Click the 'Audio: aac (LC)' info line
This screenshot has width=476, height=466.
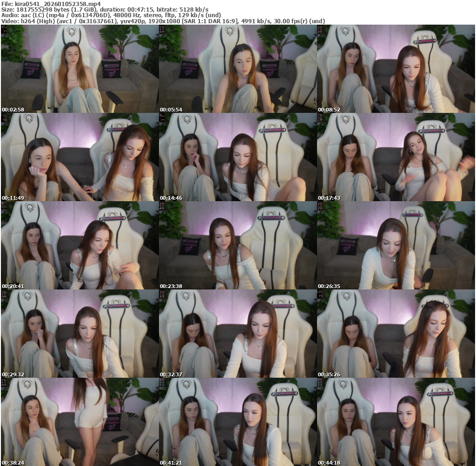[x=111, y=15]
